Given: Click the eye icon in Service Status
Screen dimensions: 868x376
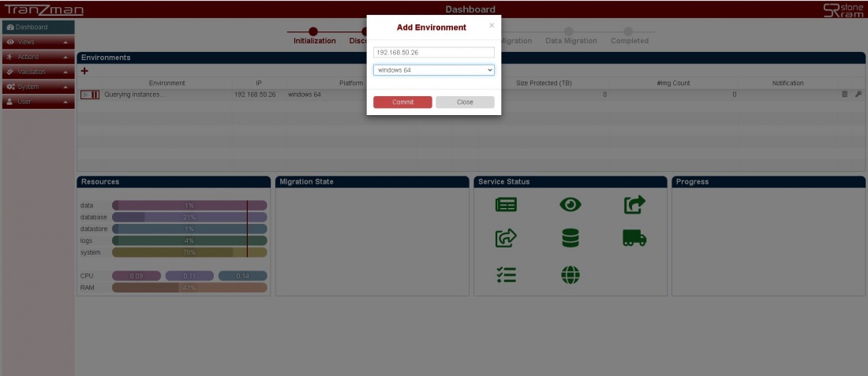Looking at the screenshot, I should (570, 205).
